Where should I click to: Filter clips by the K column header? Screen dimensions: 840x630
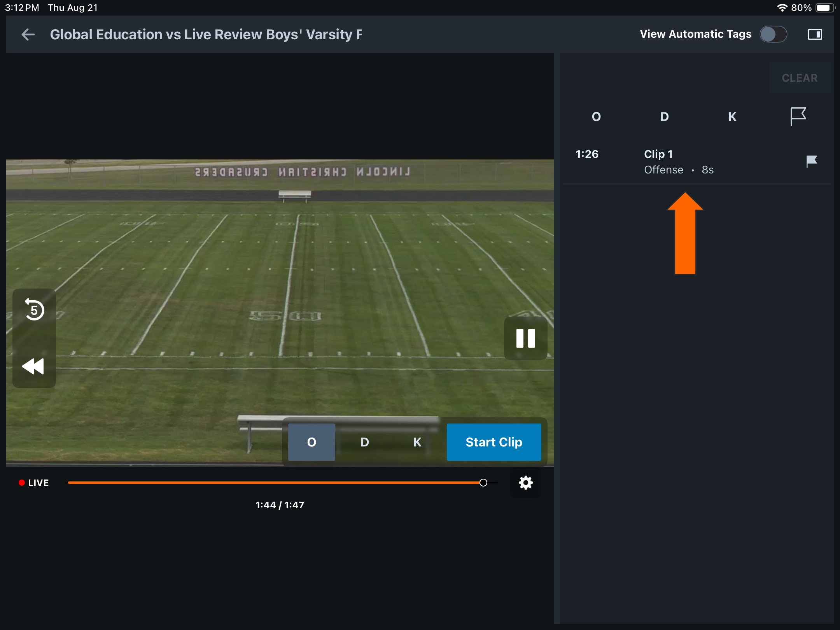click(x=732, y=116)
